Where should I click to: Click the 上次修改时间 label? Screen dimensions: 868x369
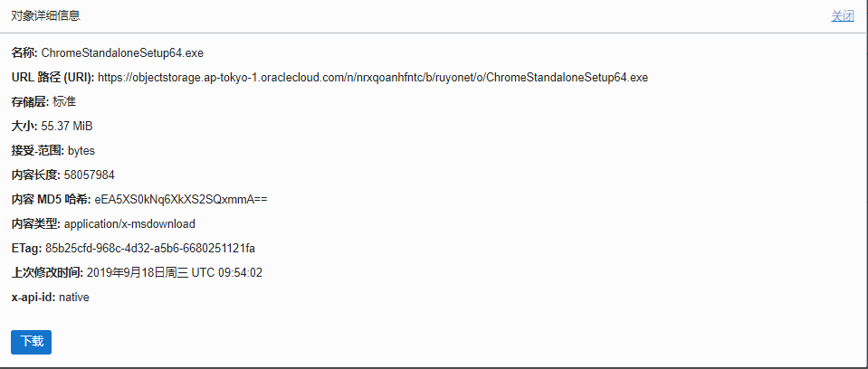tap(47, 272)
